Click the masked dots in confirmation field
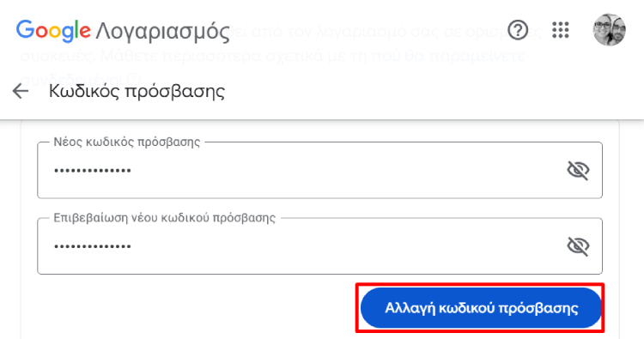644x339 pixels. pyautogui.click(x=93, y=246)
